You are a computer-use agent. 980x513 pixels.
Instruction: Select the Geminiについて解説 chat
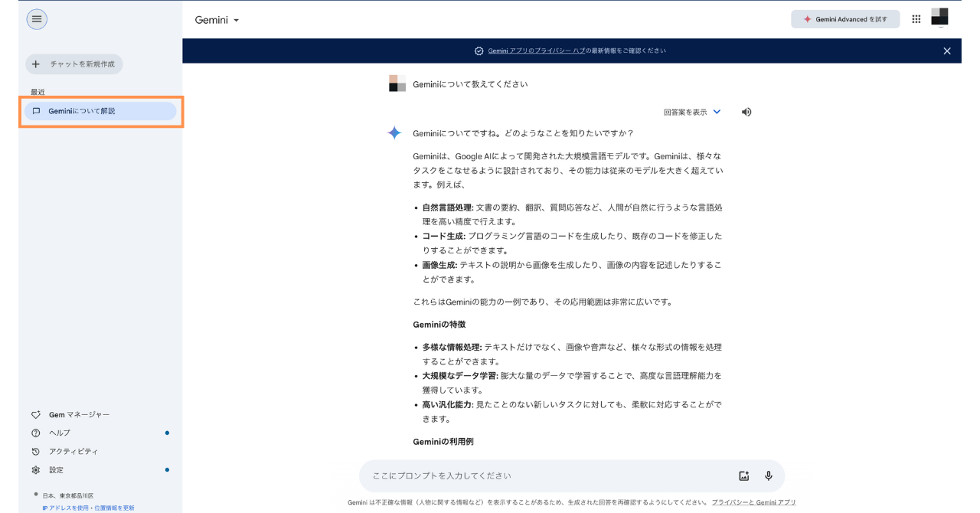click(x=100, y=111)
